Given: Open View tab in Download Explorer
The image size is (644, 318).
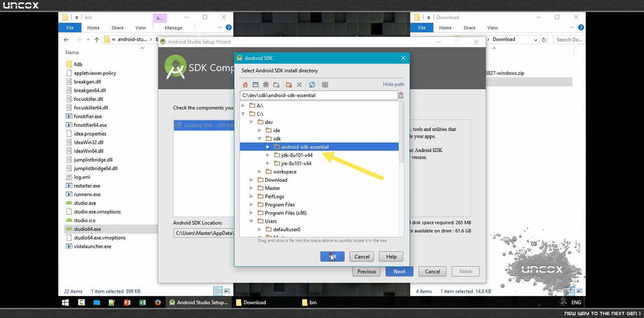Looking at the screenshot, I should [x=493, y=28].
